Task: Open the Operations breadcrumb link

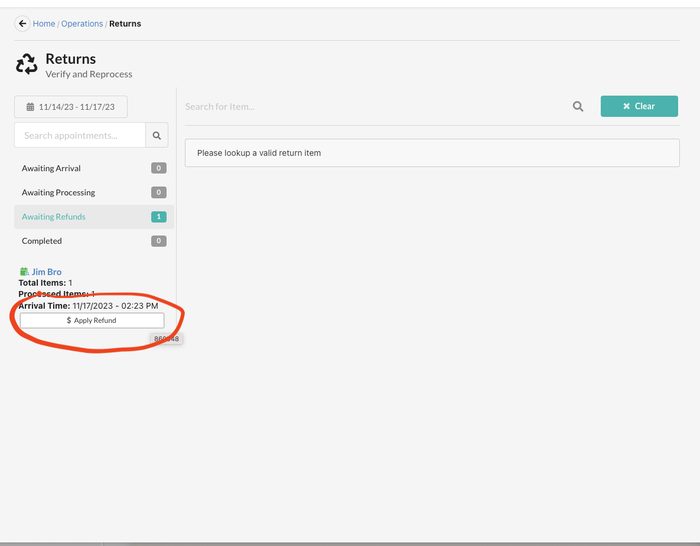Action: pos(82,24)
